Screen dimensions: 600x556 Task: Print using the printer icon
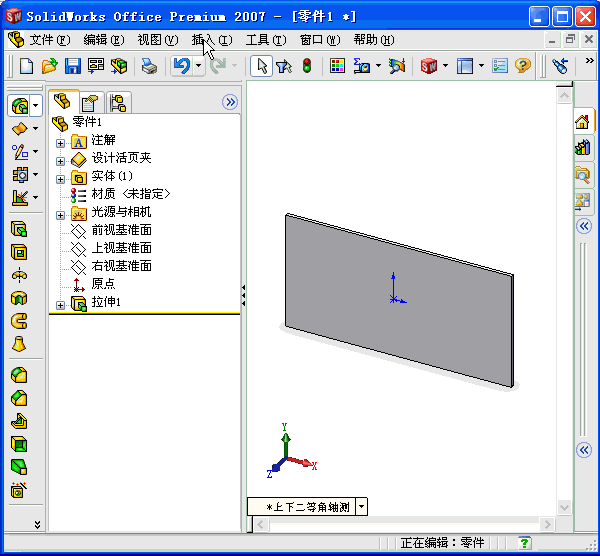point(149,66)
